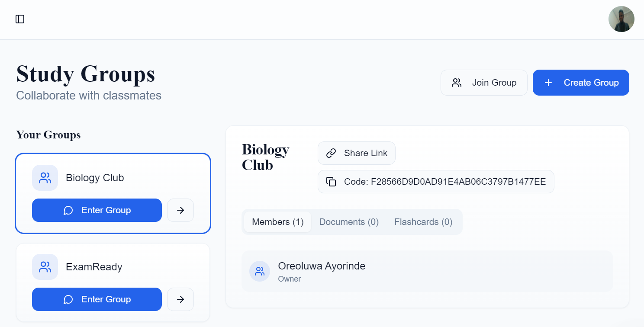Switch to the Flashcards (0) tab
The width and height of the screenshot is (644, 327).
pyautogui.click(x=423, y=222)
